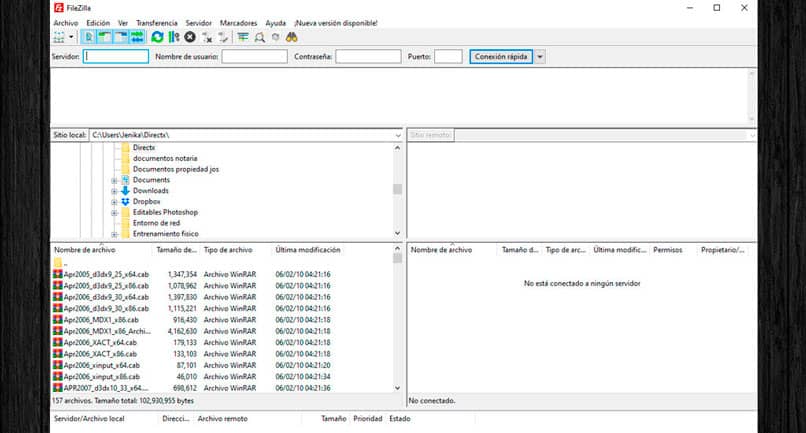The width and height of the screenshot is (806, 433).
Task: Expand the Dropbox tree node
Action: 114,202
